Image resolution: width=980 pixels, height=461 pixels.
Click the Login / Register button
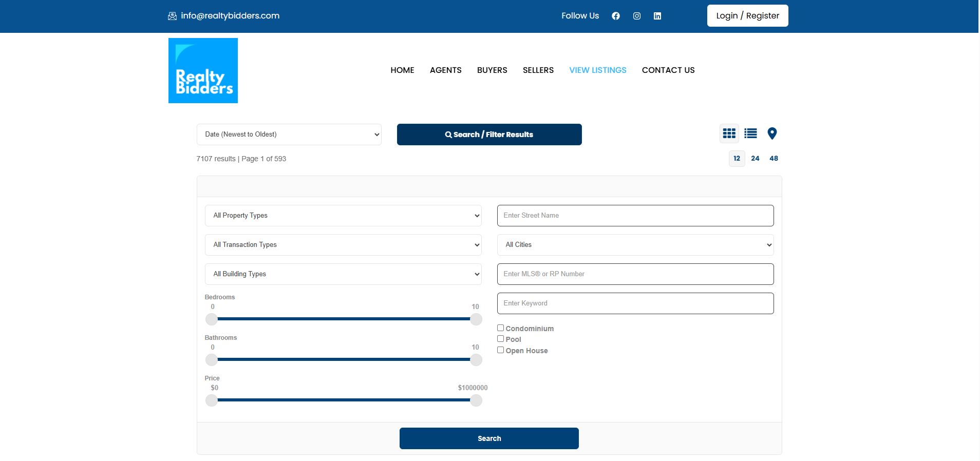point(747,16)
